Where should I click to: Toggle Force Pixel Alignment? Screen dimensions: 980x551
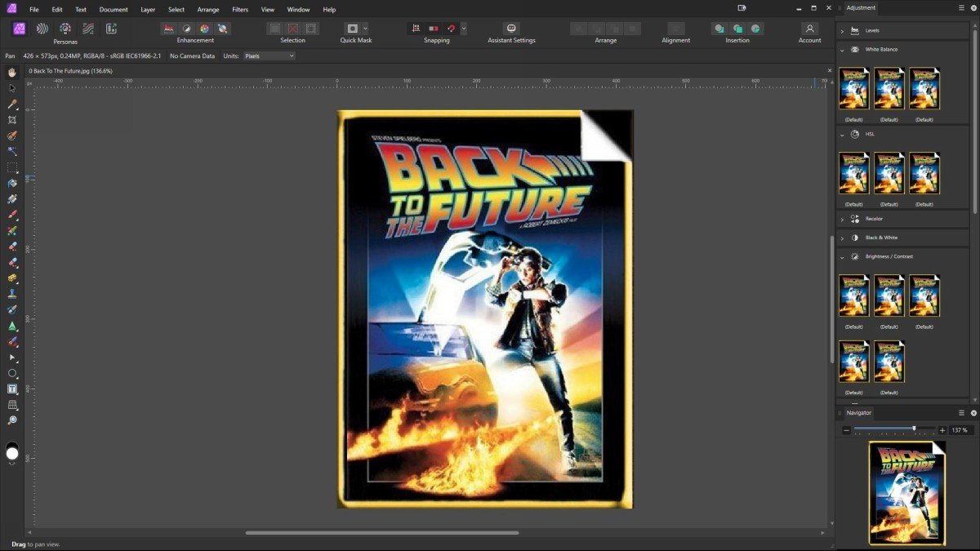(x=416, y=28)
